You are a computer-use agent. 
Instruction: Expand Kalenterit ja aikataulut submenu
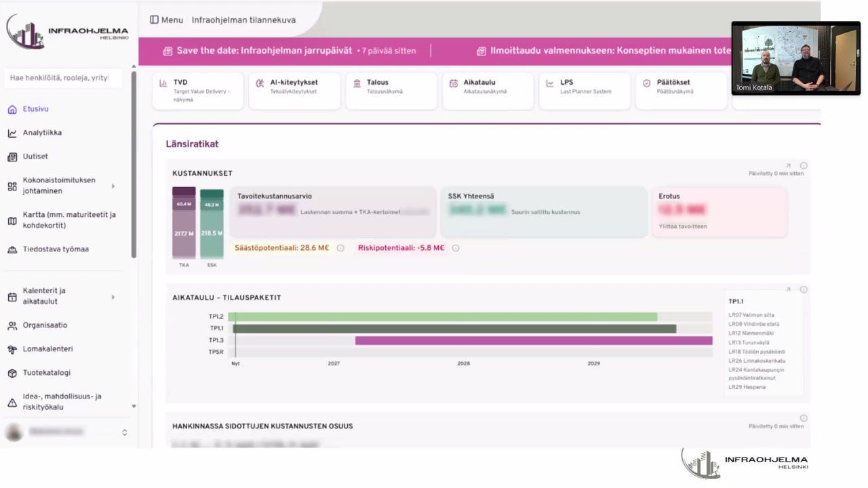pos(113,296)
